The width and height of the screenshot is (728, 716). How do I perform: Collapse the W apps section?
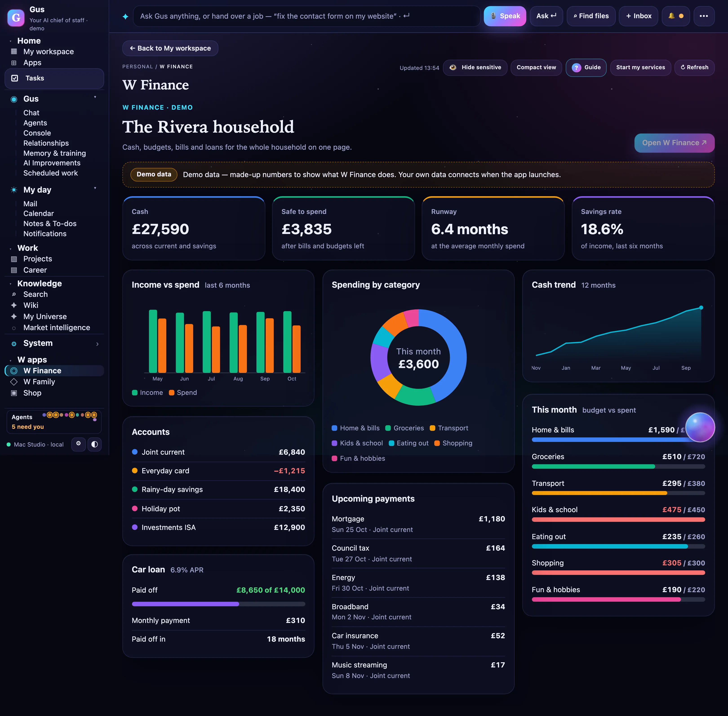coord(11,360)
